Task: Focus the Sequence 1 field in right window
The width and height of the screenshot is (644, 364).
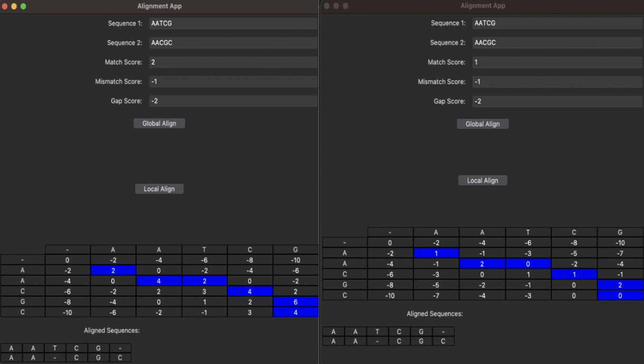Action: (x=556, y=23)
